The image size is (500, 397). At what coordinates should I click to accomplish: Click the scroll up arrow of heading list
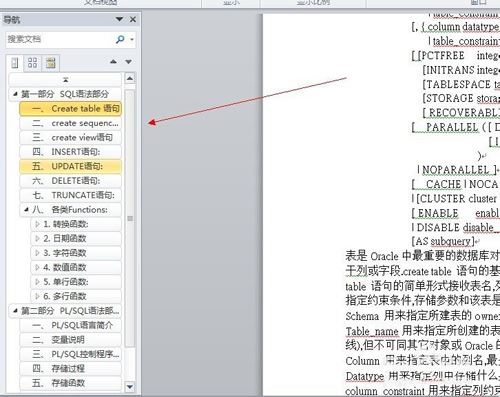(x=130, y=79)
